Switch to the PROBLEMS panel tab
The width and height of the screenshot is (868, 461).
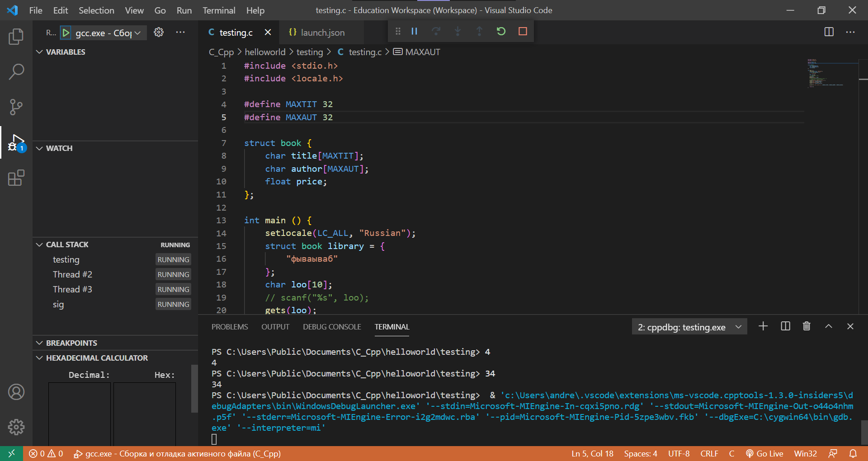[230, 327]
